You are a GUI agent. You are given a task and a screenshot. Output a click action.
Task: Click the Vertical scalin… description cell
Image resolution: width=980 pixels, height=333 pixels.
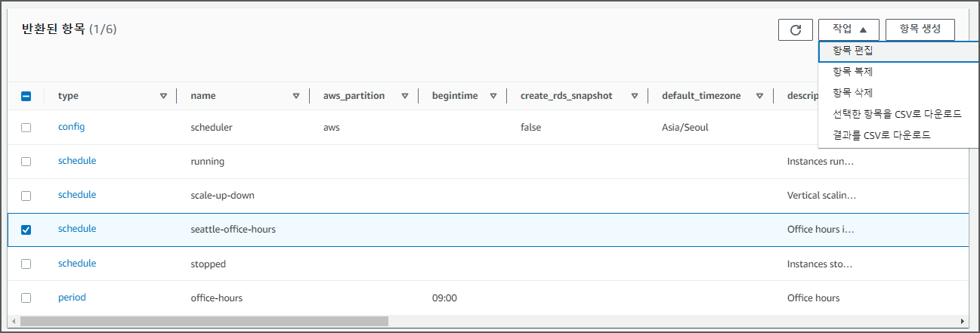point(822,196)
